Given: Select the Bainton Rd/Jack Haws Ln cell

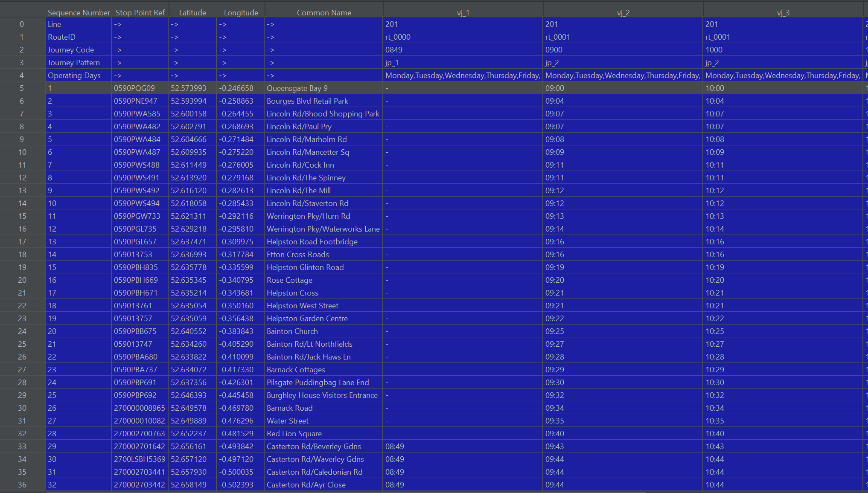Looking at the screenshot, I should (324, 357).
